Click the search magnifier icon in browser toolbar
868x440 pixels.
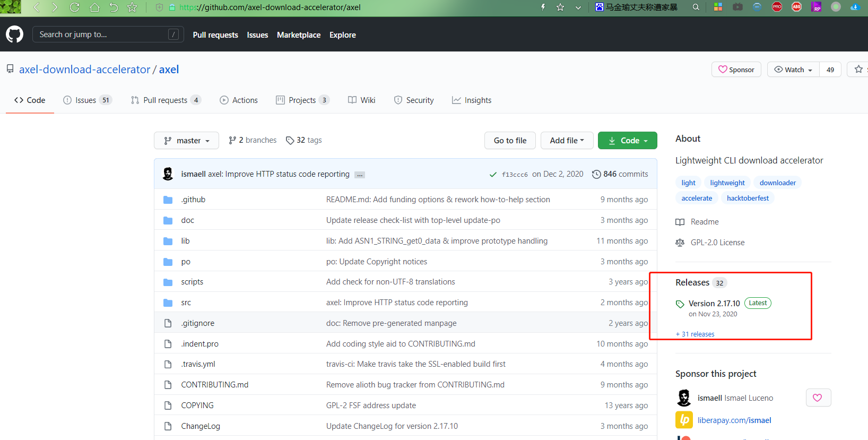pyautogui.click(x=696, y=7)
